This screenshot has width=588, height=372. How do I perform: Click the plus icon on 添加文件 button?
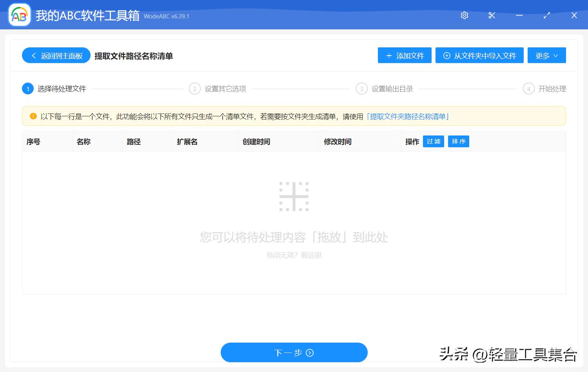[x=388, y=56]
